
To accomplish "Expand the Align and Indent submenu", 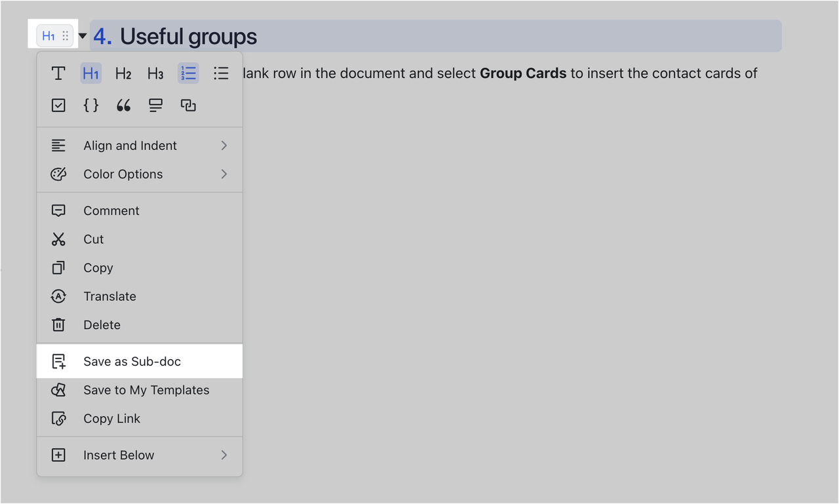I will click(x=130, y=145).
